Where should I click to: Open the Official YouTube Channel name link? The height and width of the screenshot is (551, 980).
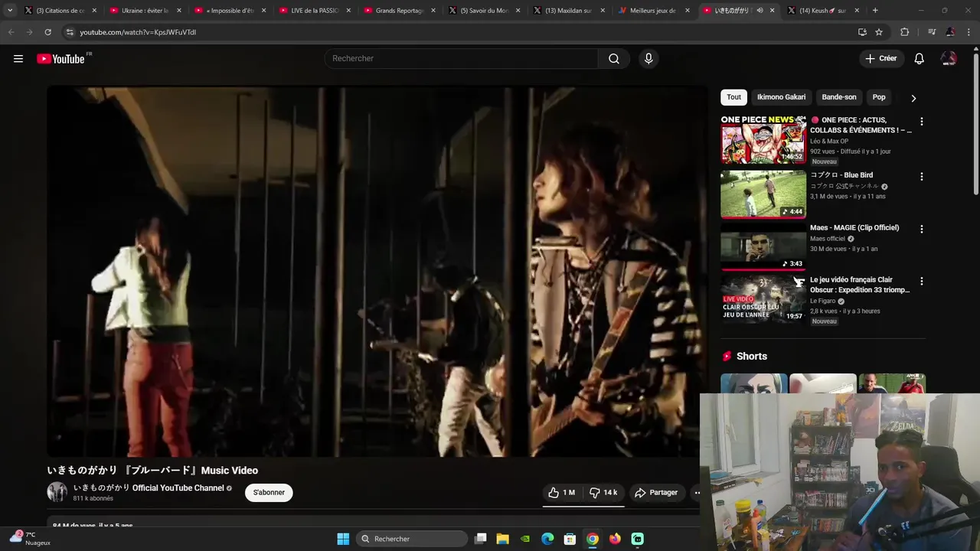click(x=149, y=488)
